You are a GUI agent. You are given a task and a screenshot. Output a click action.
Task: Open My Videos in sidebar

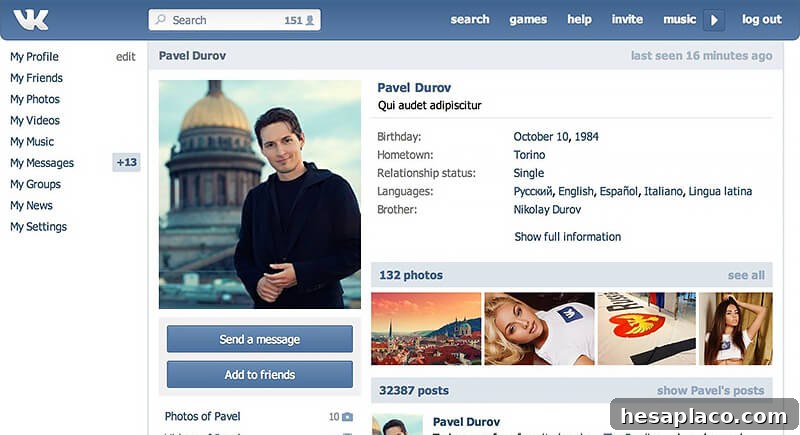(x=35, y=120)
